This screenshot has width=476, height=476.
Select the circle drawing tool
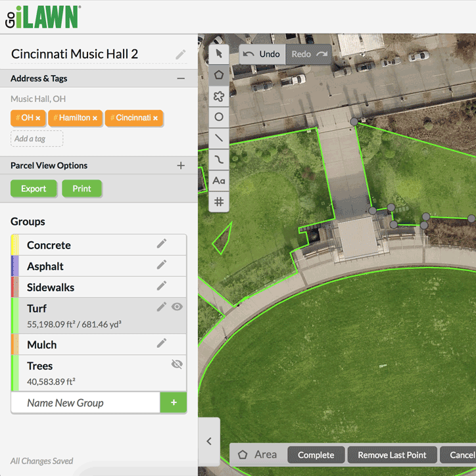[x=219, y=117]
